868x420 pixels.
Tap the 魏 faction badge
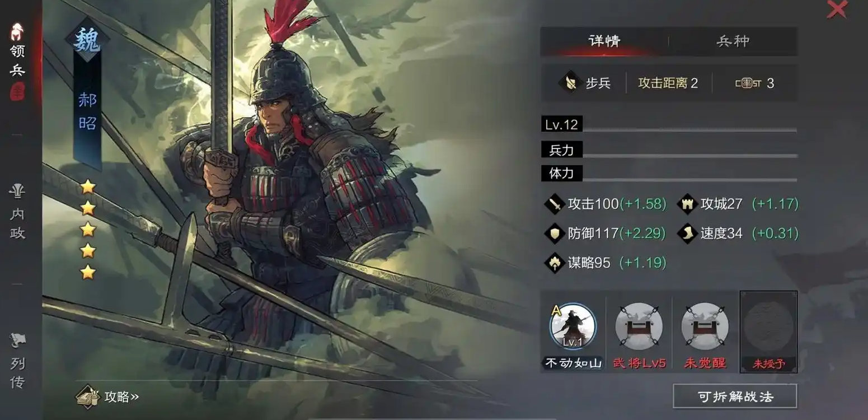click(x=87, y=40)
